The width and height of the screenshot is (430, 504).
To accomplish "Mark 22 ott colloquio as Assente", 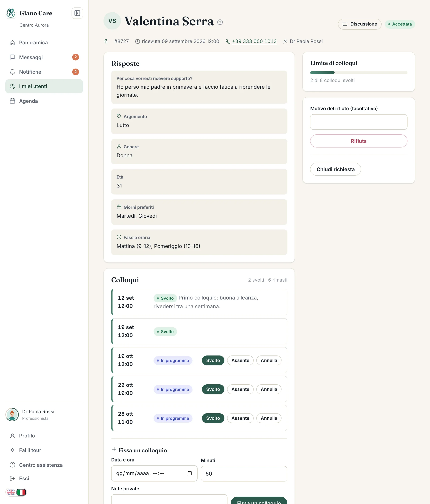I will pyautogui.click(x=240, y=390).
